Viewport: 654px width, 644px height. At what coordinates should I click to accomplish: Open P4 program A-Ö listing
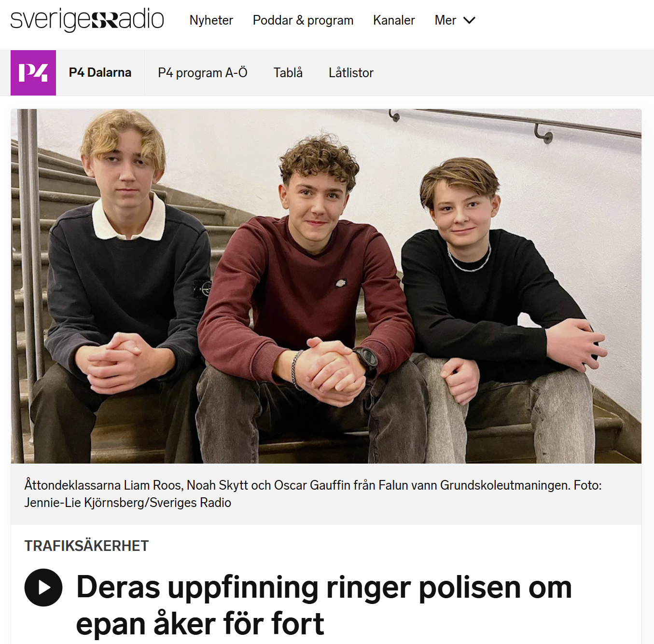click(203, 73)
